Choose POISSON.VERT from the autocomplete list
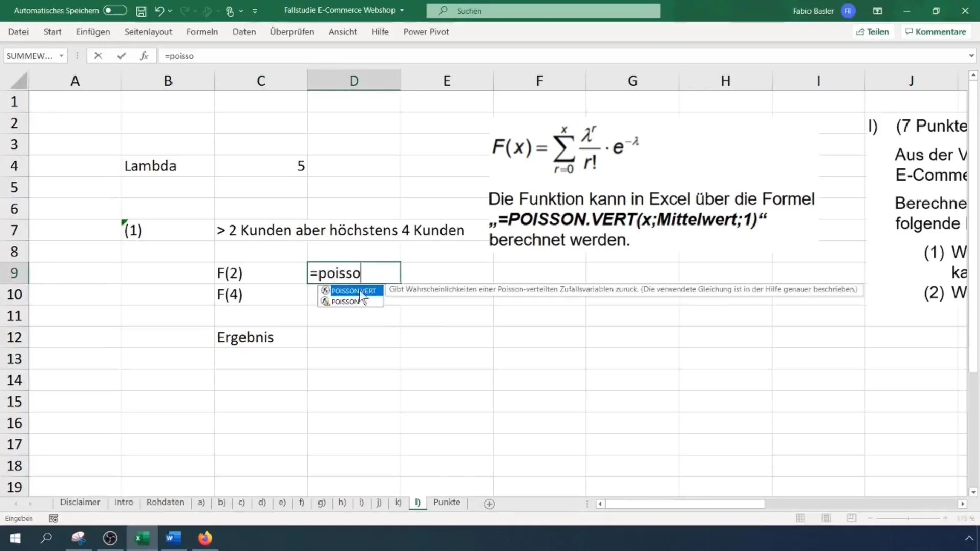This screenshot has width=980, height=551. (351, 291)
